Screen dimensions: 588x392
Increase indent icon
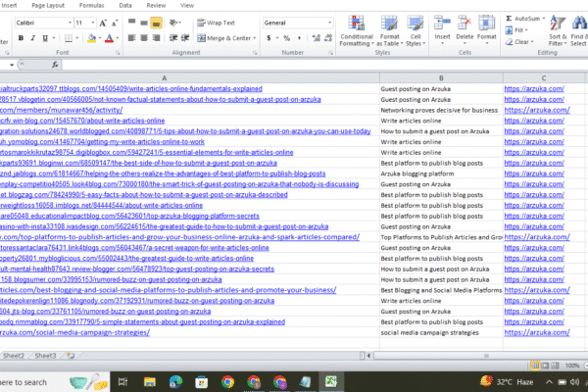pos(185,38)
